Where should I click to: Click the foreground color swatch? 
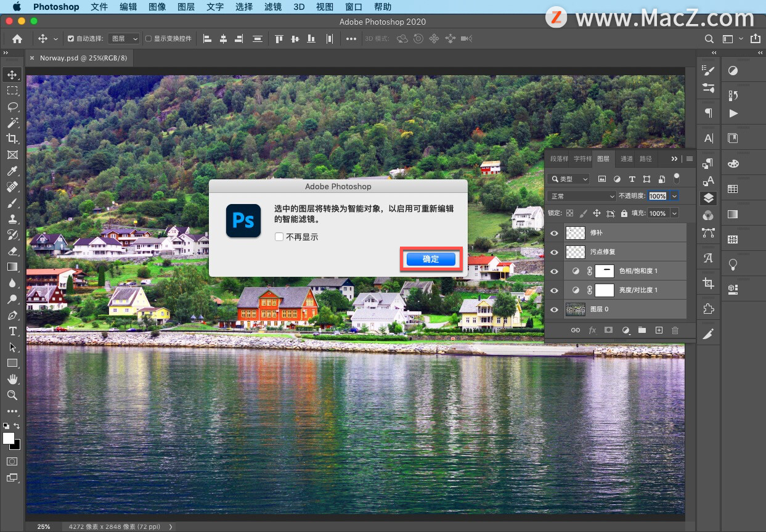coord(9,438)
